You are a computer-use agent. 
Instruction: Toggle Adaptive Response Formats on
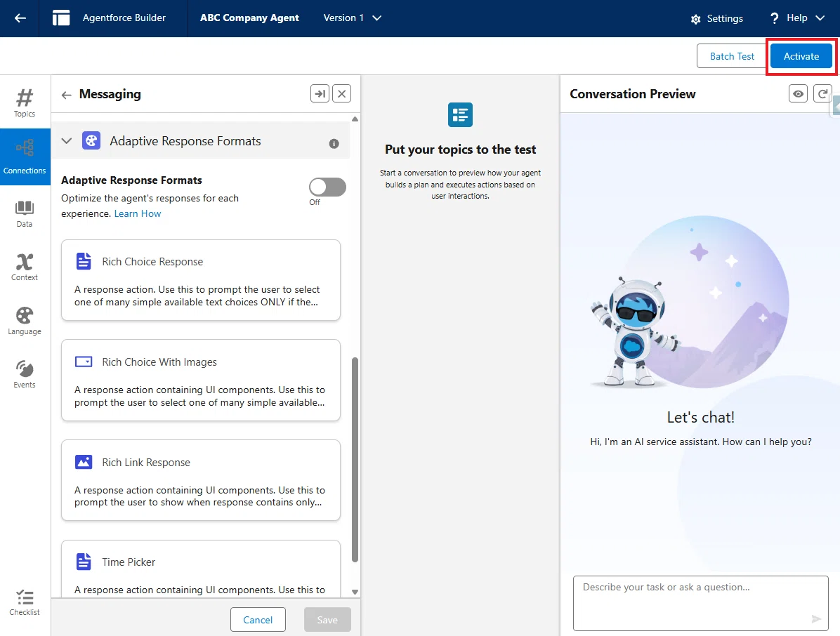click(x=327, y=187)
